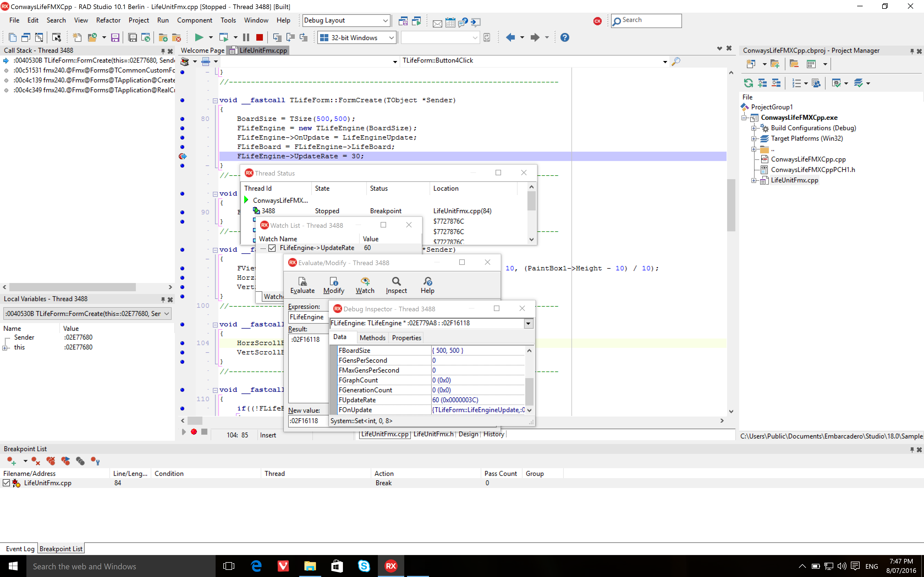Viewport: 924px width, 577px height.
Task: Click the Watch button in Evaluate/Modify dialog
Action: coord(365,284)
